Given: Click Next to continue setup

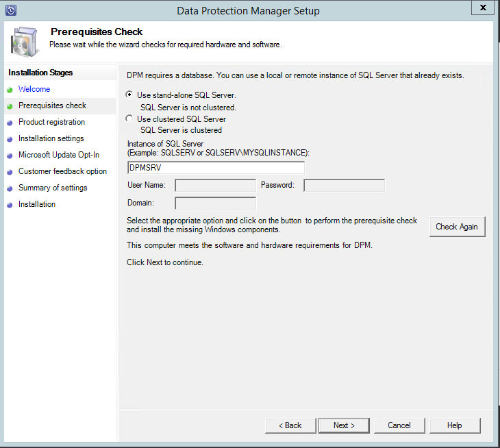Looking at the screenshot, I should (344, 425).
